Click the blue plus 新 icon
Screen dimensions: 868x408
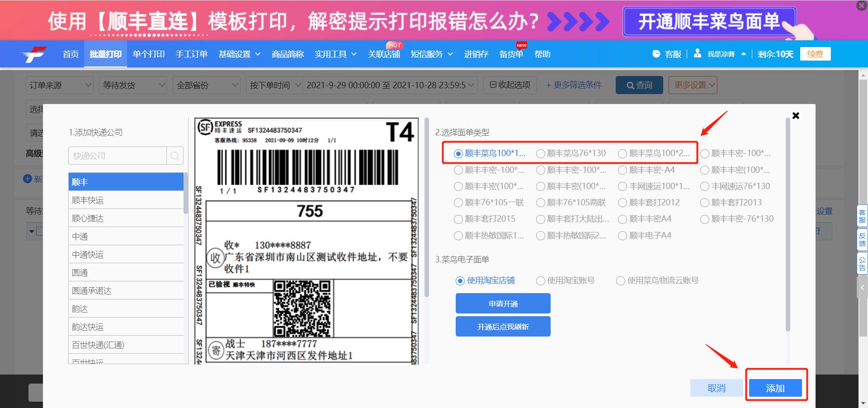click(x=28, y=179)
